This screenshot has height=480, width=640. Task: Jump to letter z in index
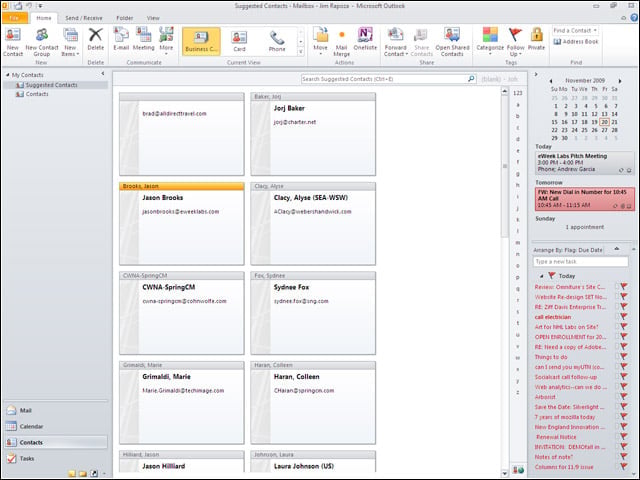pyautogui.click(x=518, y=392)
